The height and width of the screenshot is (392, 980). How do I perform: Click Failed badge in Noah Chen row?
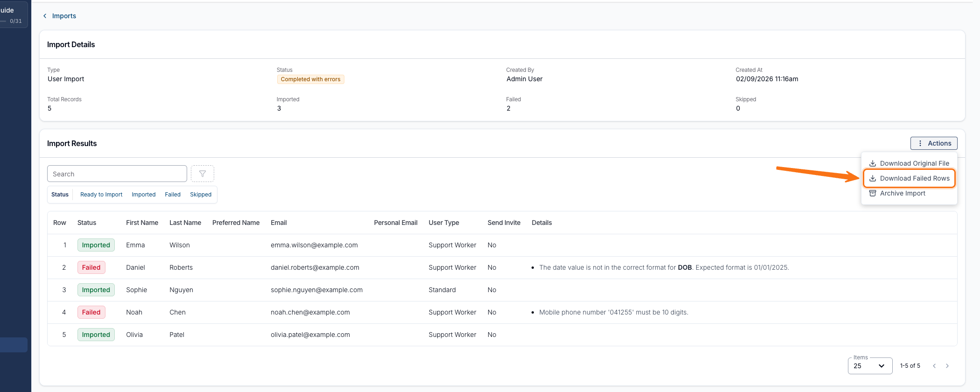pyautogui.click(x=91, y=312)
